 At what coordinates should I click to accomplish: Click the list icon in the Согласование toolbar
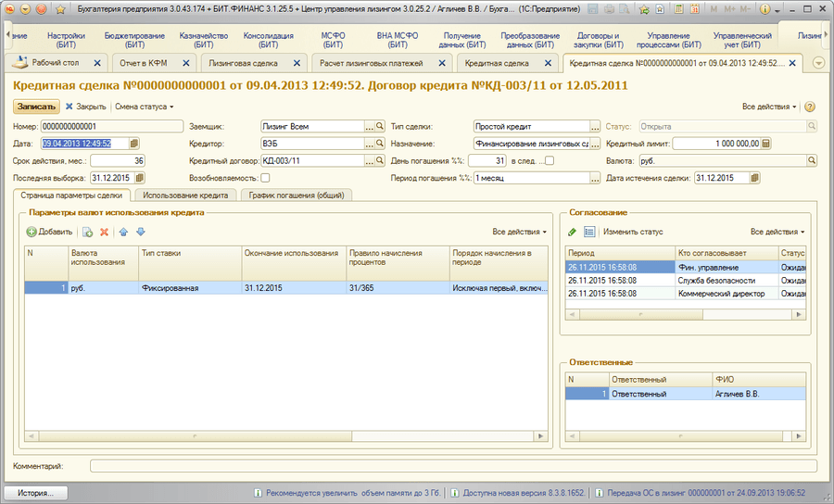click(589, 232)
